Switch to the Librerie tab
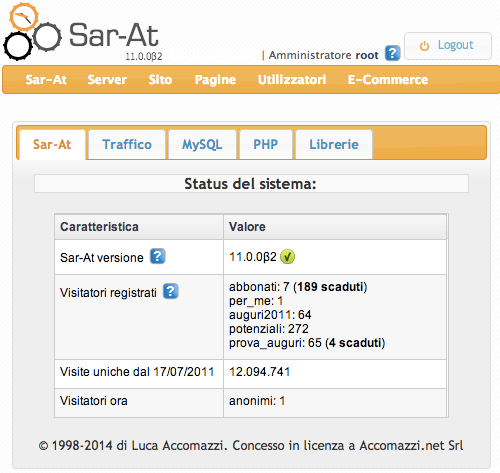This screenshot has width=500, height=473. coord(334,145)
